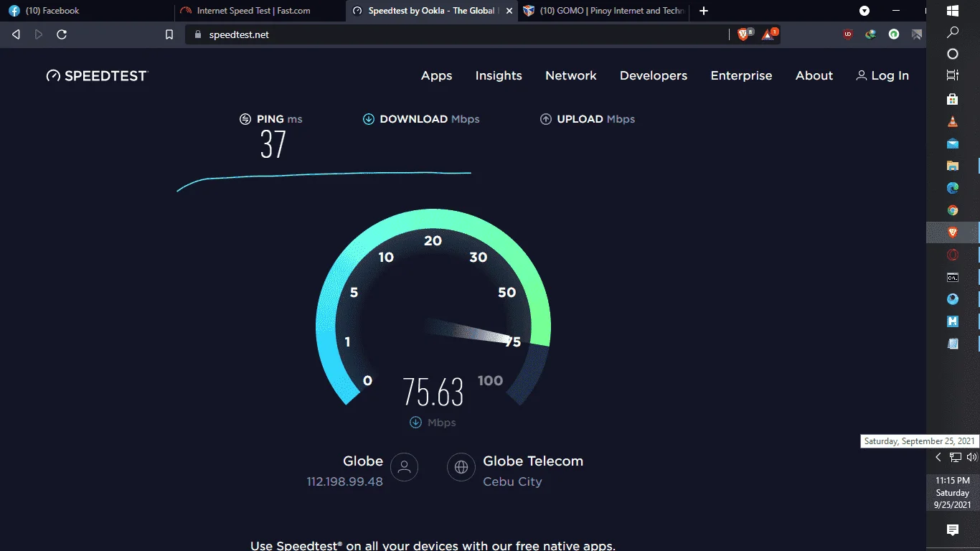Open the About menu item
The width and height of the screenshot is (980, 551).
point(814,75)
